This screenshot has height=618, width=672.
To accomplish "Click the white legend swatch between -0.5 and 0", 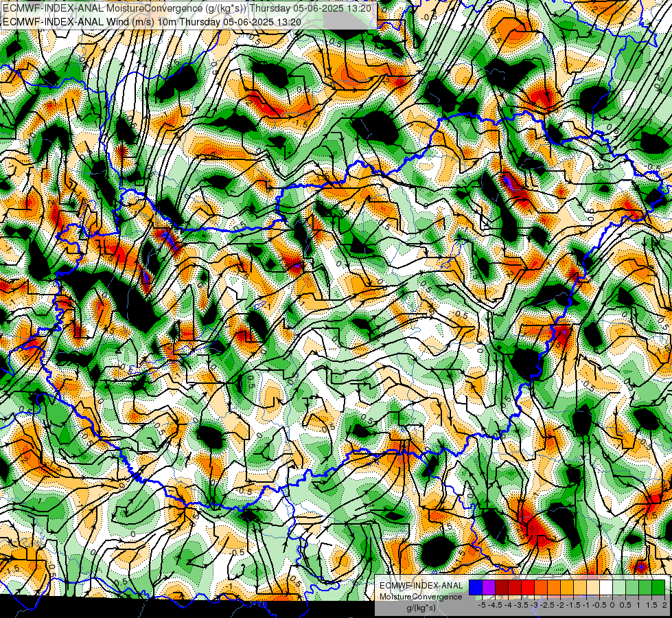I will pyautogui.click(x=606, y=587).
